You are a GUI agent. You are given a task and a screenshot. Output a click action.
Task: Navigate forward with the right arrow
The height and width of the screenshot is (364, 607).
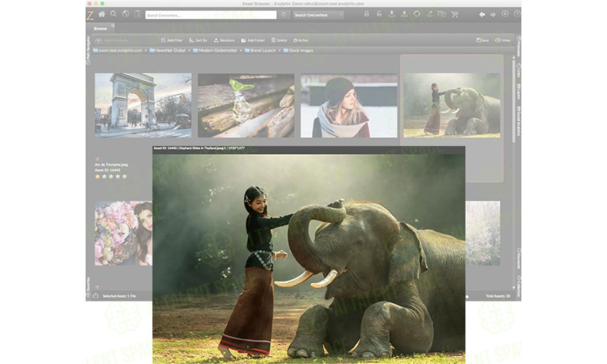click(493, 15)
